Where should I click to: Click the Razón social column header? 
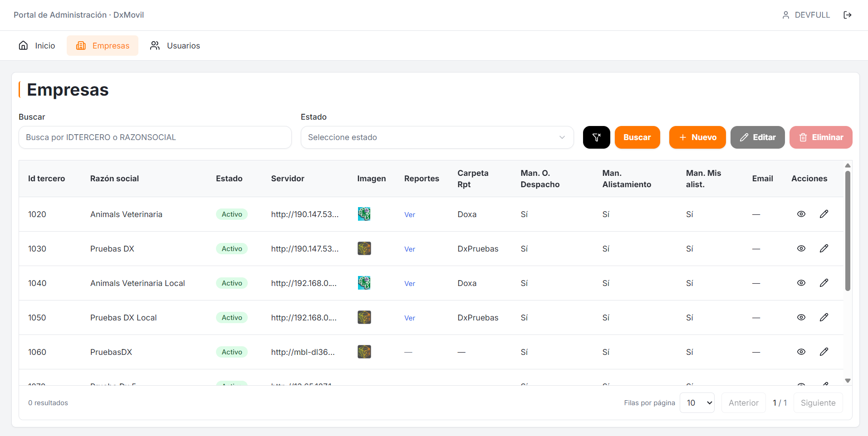coord(115,179)
